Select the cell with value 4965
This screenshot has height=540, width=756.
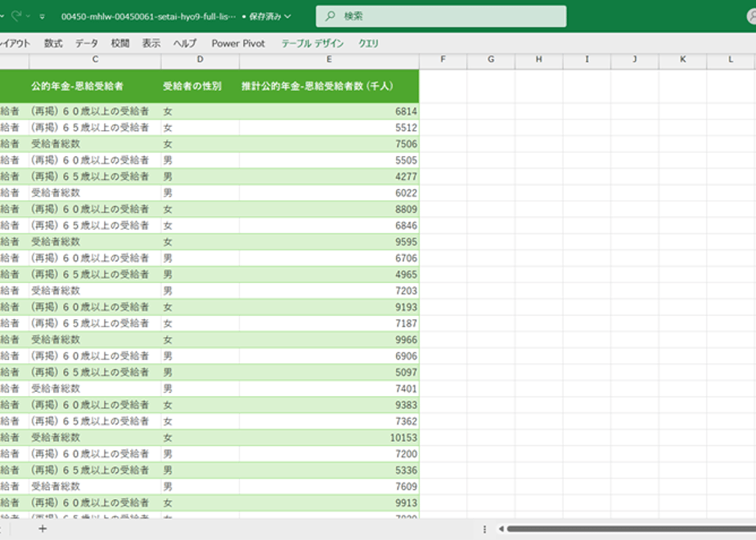329,274
